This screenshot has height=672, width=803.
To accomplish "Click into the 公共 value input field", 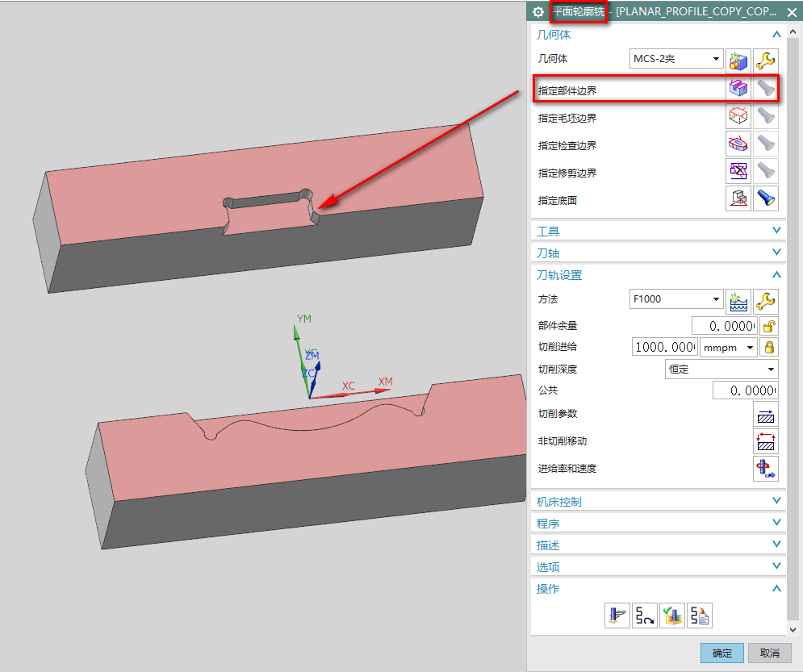I will point(745,390).
